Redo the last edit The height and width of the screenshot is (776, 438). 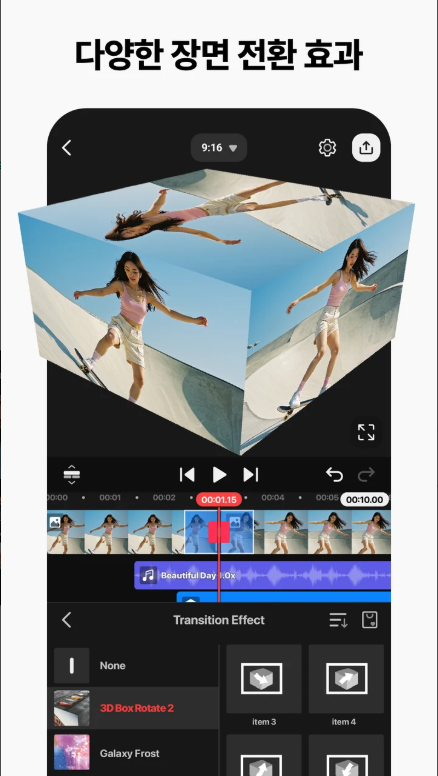(x=366, y=475)
